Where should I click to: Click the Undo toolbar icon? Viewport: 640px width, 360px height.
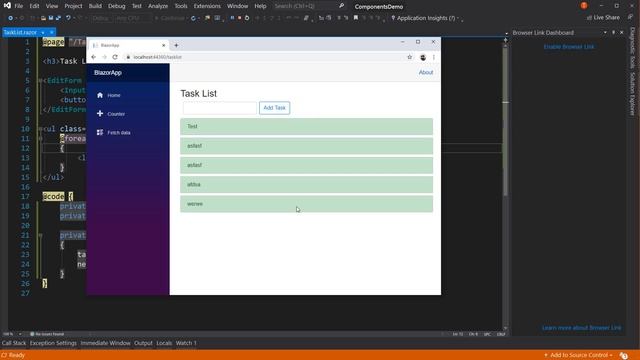[x=68, y=18]
